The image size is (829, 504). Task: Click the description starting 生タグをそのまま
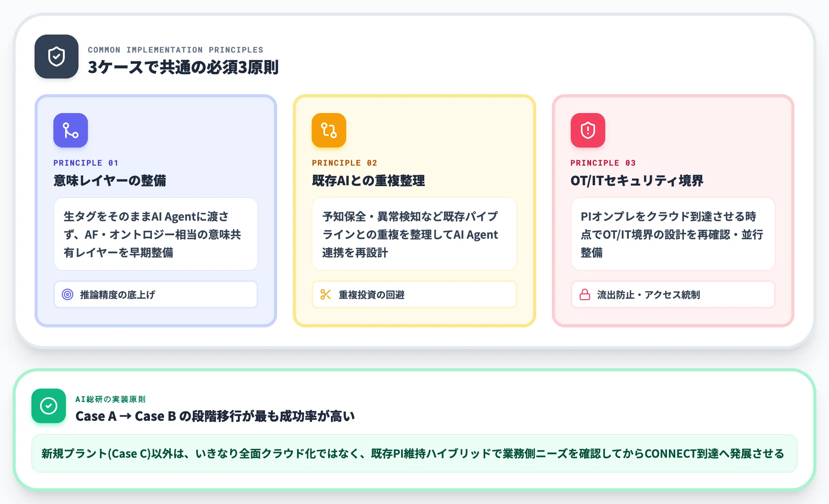click(156, 234)
